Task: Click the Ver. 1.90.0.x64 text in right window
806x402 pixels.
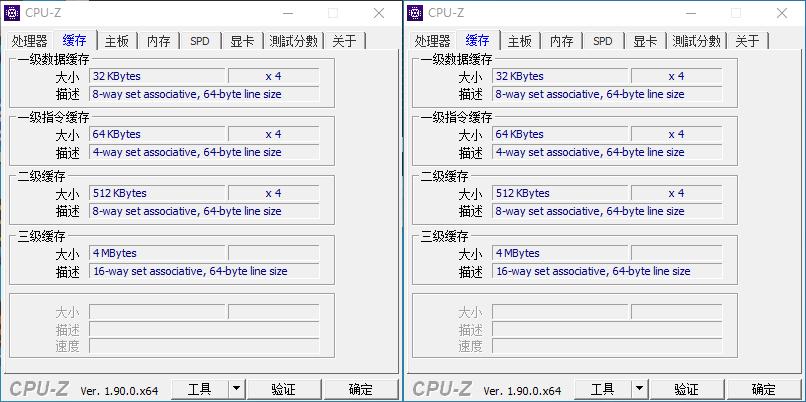Action: pyautogui.click(x=522, y=391)
